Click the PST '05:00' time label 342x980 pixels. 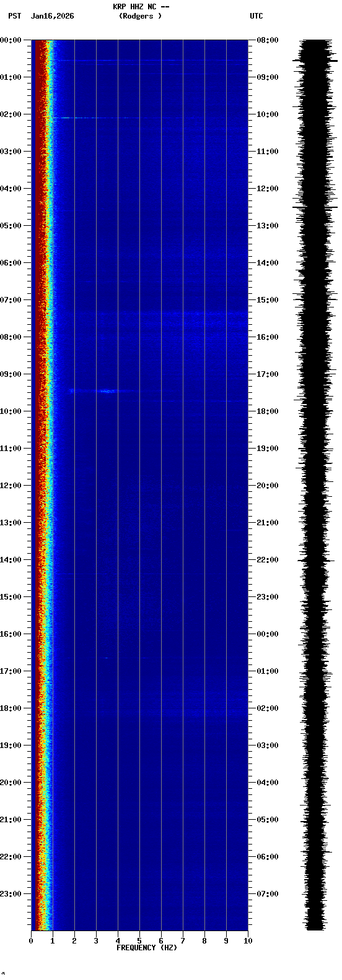click(x=11, y=226)
